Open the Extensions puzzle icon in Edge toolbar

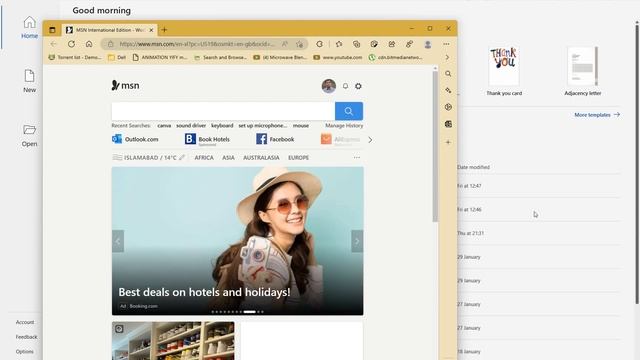pos(320,44)
